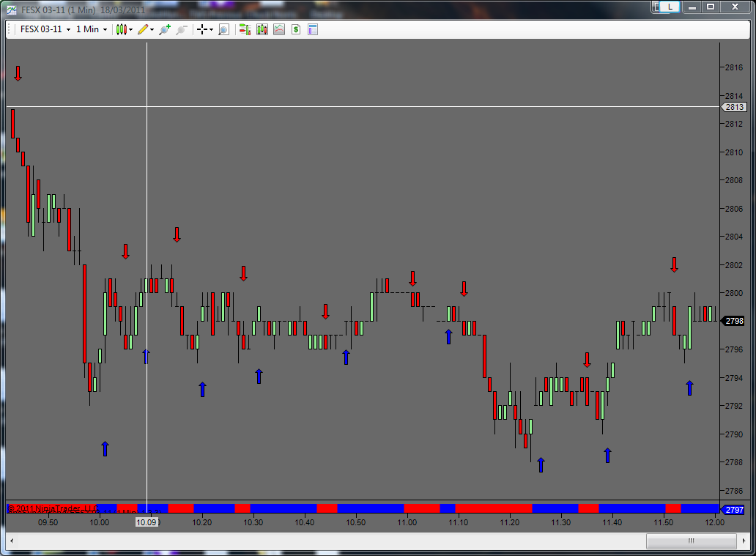Click the right arrow of horizontal scrollbar
Viewport: 756px width, 556px height.
pos(744,541)
